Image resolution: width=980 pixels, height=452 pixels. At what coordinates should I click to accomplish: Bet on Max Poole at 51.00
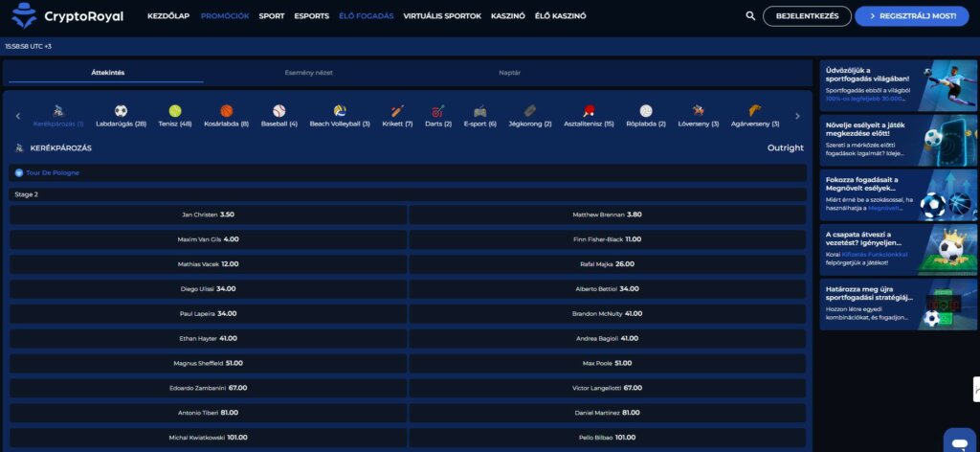tap(608, 363)
